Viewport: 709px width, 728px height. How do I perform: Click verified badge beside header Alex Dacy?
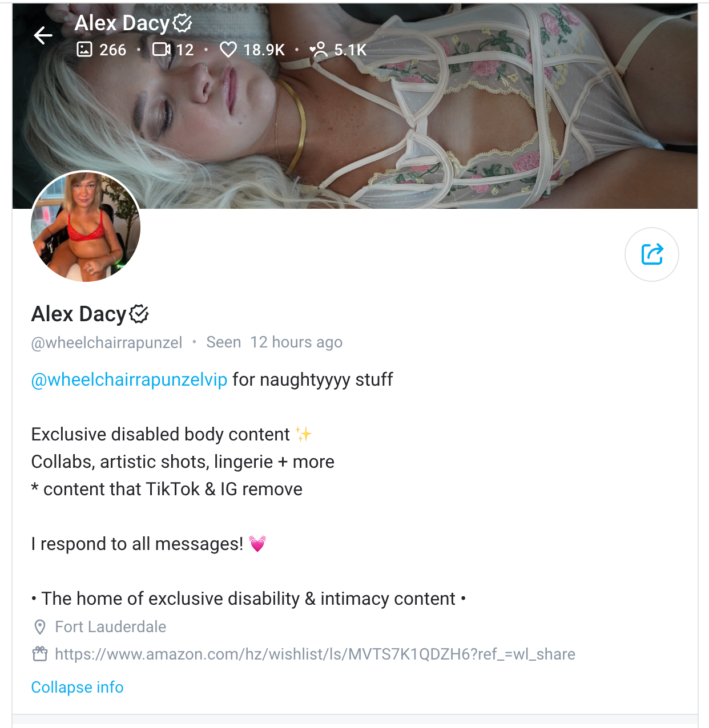(x=182, y=23)
